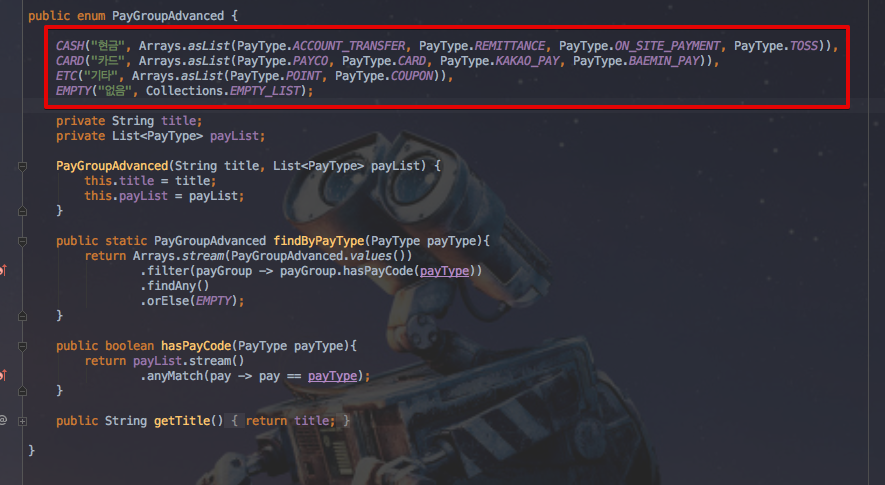Screen dimensions: 885x485
Task: Click fold marker at findByPayType closing brace
Action: (x=23, y=316)
